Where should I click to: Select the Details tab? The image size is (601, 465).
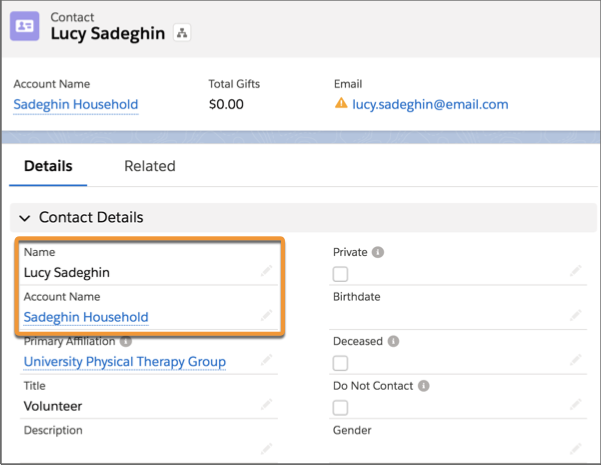point(48,166)
